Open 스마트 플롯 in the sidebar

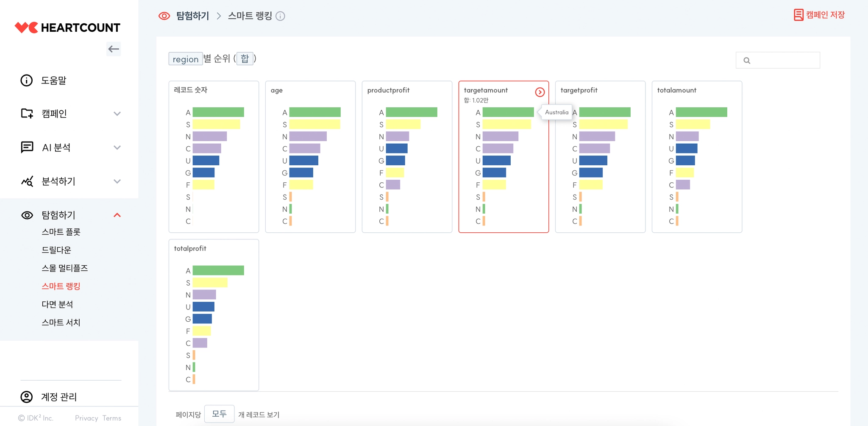point(61,232)
